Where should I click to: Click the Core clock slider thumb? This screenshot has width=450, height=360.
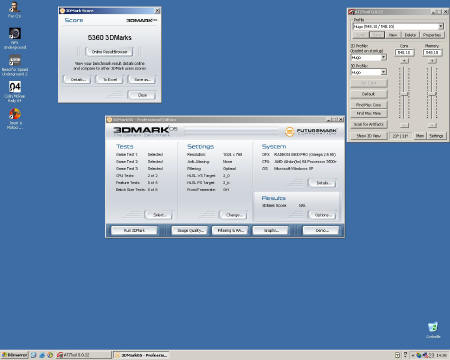pos(404,94)
